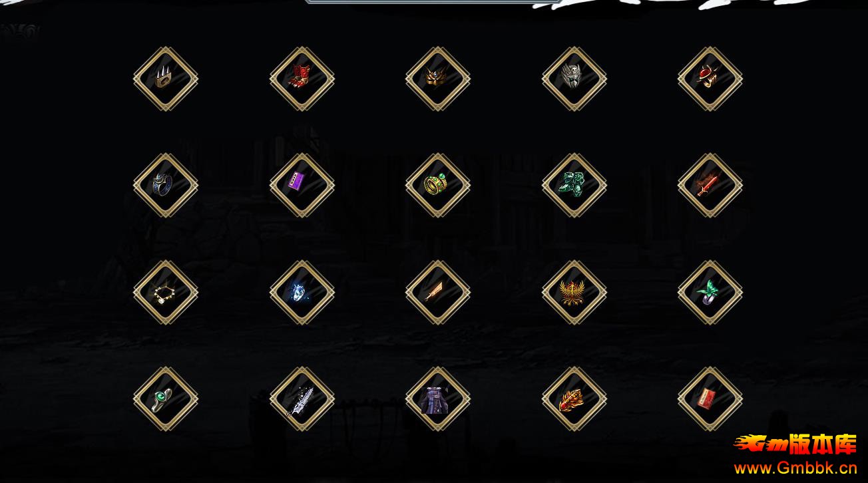868x483 pixels.
Task: Choose the green jade armor icon
Action: click(574, 186)
